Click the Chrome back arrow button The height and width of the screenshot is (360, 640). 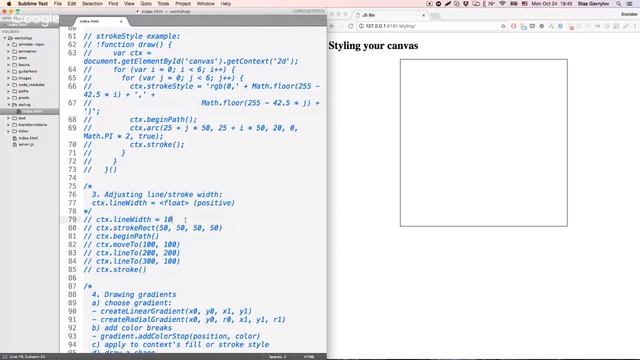pos(332,26)
